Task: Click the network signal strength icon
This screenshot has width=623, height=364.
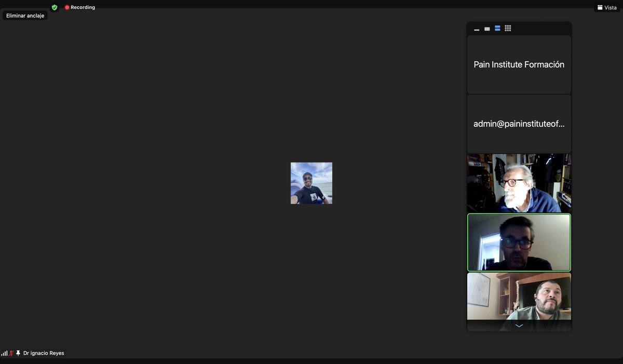Action: 4,353
